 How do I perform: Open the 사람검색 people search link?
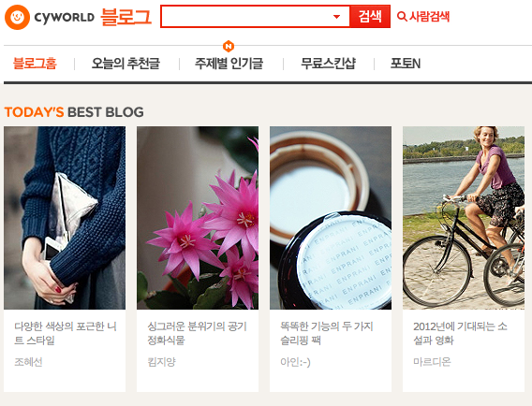tap(423, 16)
